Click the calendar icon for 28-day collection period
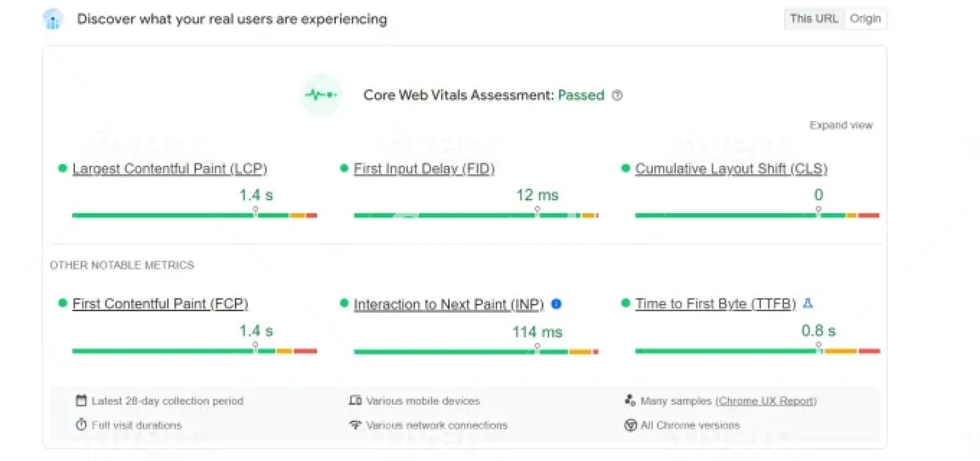Screen dimensions: 980x461 point(81,400)
